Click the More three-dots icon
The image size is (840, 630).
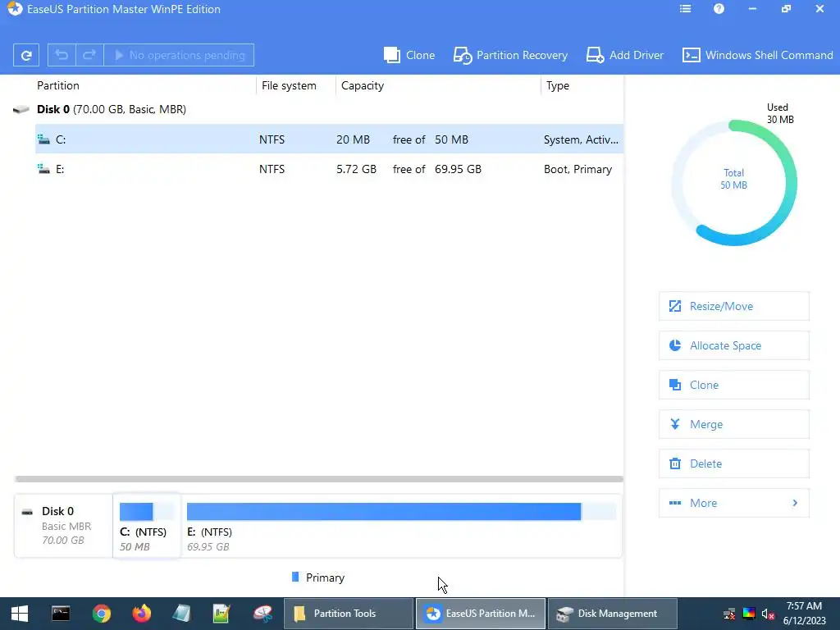coord(675,503)
